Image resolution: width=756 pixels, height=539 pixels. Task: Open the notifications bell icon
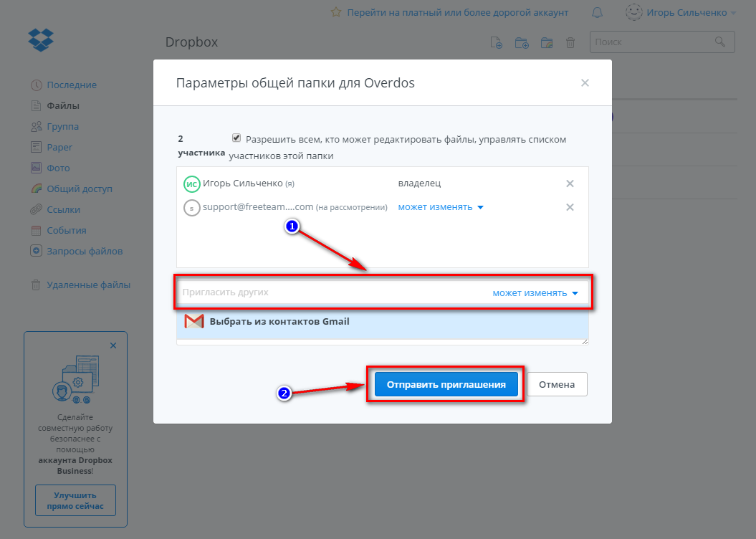(597, 12)
